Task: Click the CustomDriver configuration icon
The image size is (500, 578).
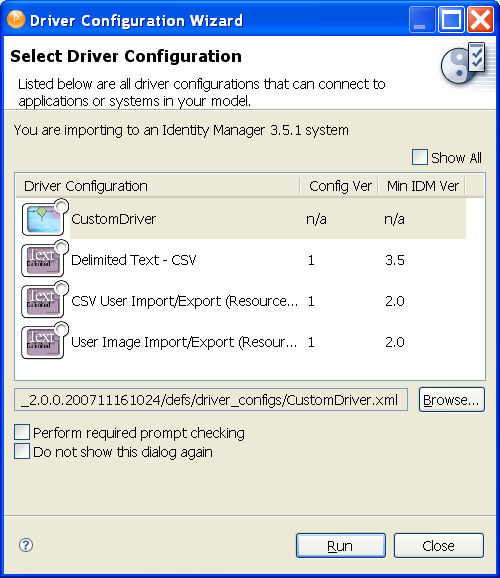Action: click(x=45, y=218)
